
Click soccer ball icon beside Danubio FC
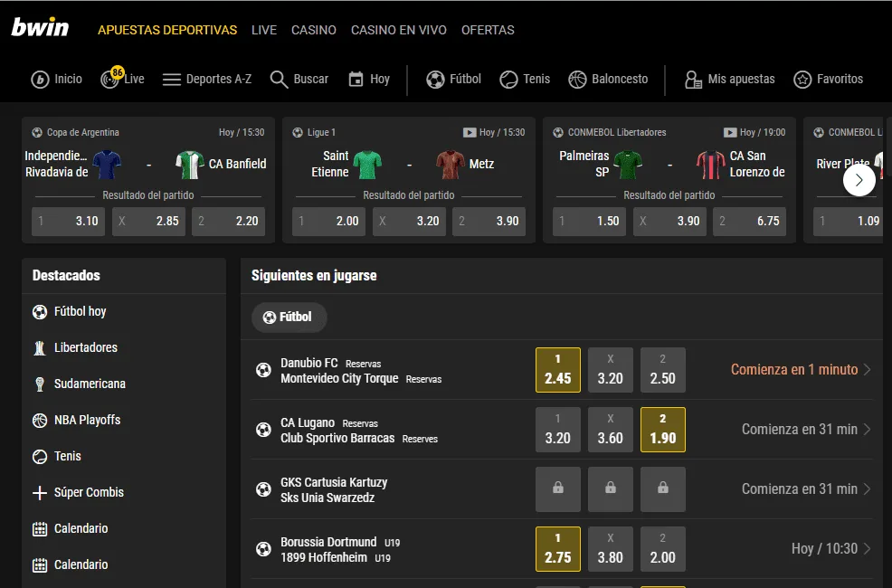click(x=263, y=370)
